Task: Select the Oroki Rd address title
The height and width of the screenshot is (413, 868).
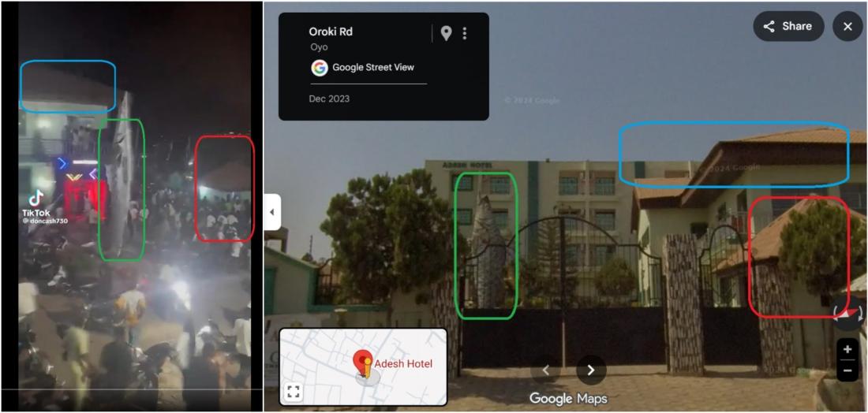Action: 331,32
